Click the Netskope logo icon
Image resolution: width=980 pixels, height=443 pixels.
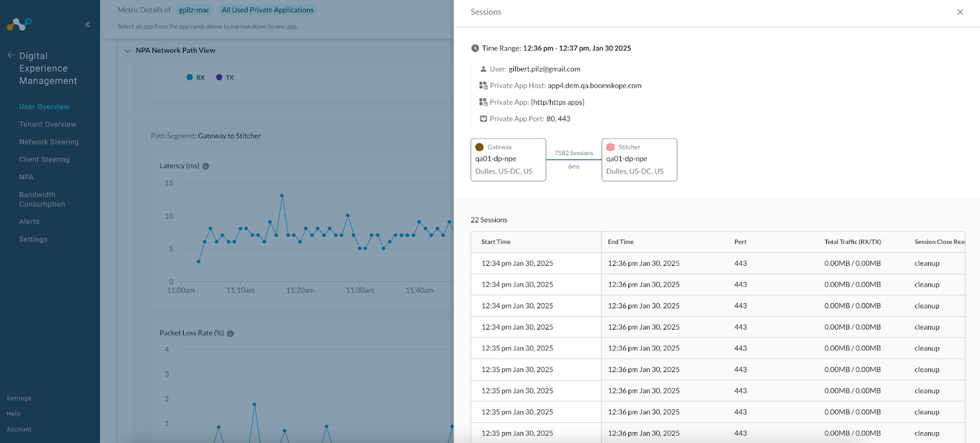19,24
